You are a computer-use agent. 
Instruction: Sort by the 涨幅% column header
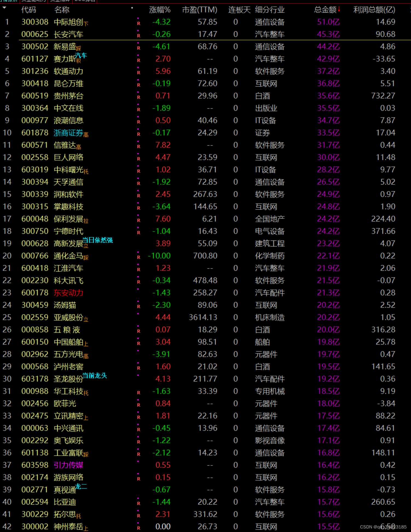click(160, 10)
